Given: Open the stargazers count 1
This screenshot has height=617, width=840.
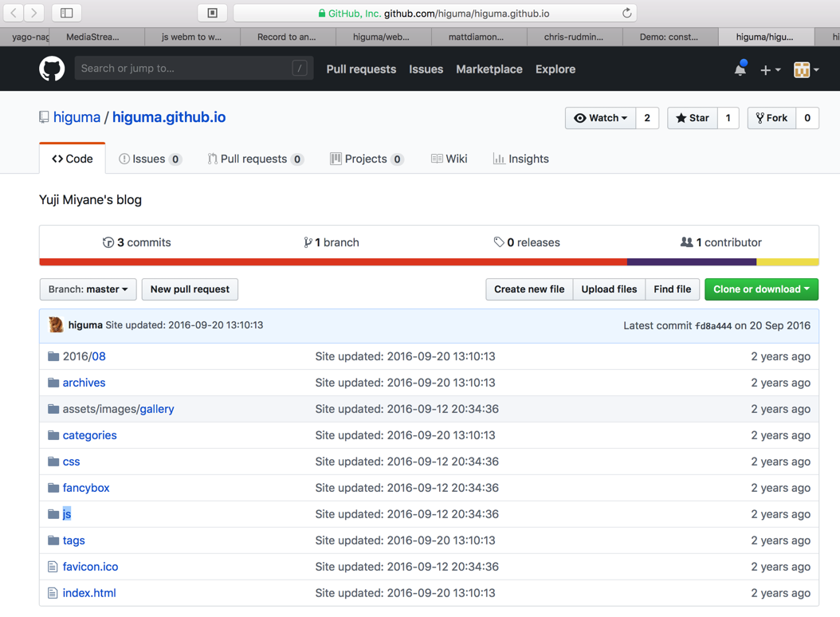Looking at the screenshot, I should coord(728,118).
